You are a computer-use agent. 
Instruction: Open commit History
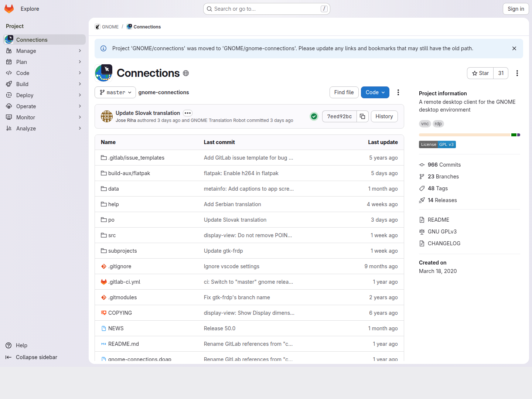pyautogui.click(x=384, y=116)
